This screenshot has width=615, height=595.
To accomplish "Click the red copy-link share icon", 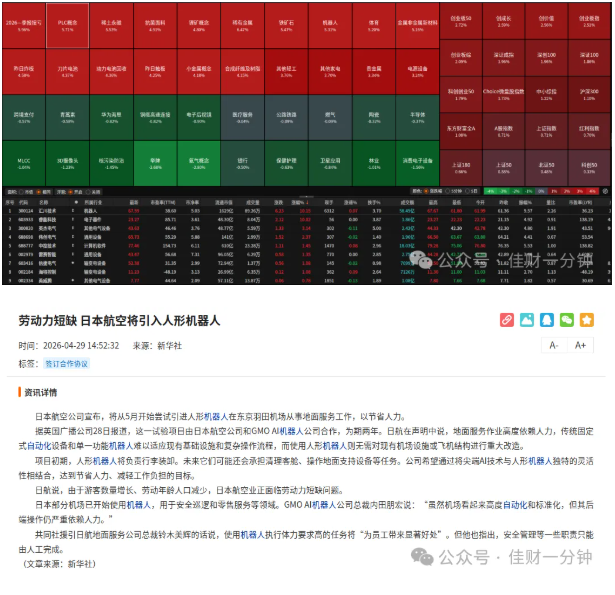I will [x=506, y=320].
